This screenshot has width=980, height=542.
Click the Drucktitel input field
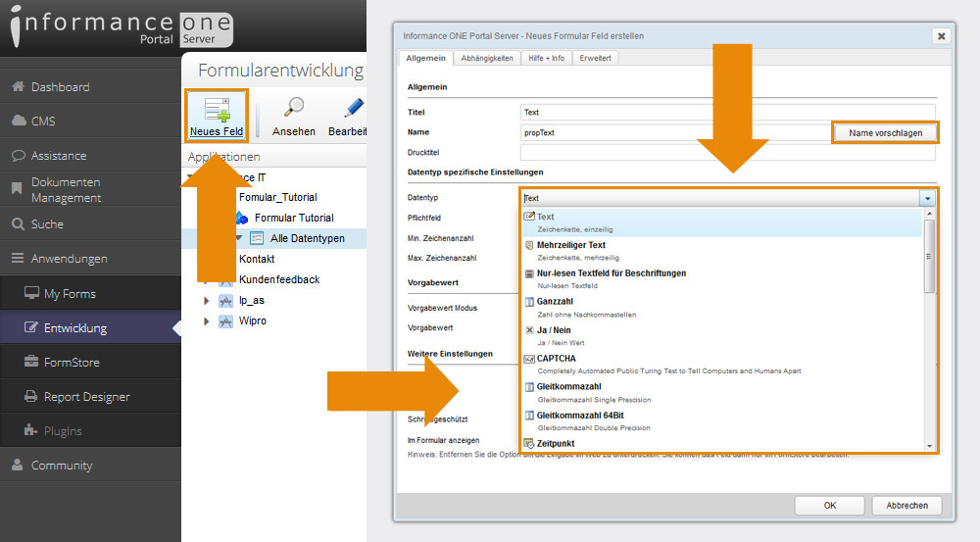pos(727,153)
